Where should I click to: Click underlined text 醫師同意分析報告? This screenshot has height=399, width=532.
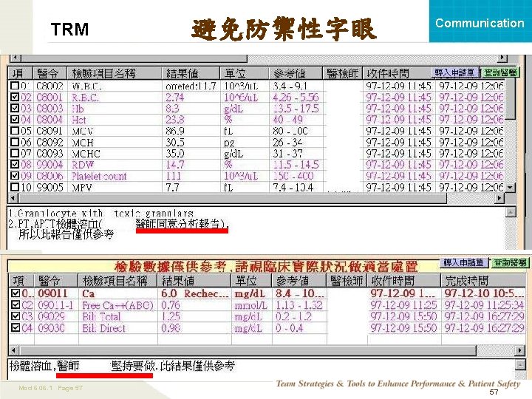[182, 224]
